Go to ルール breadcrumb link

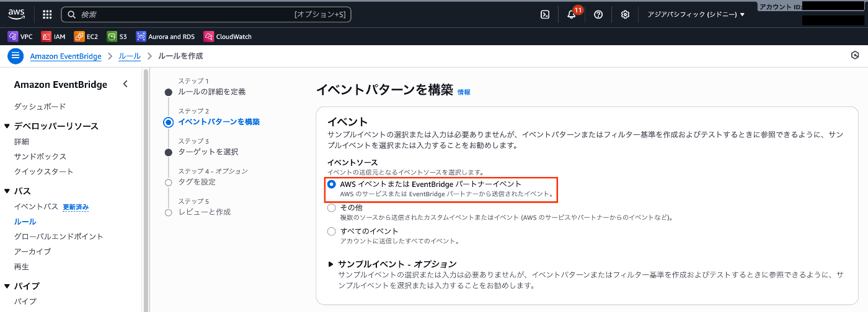(x=130, y=56)
